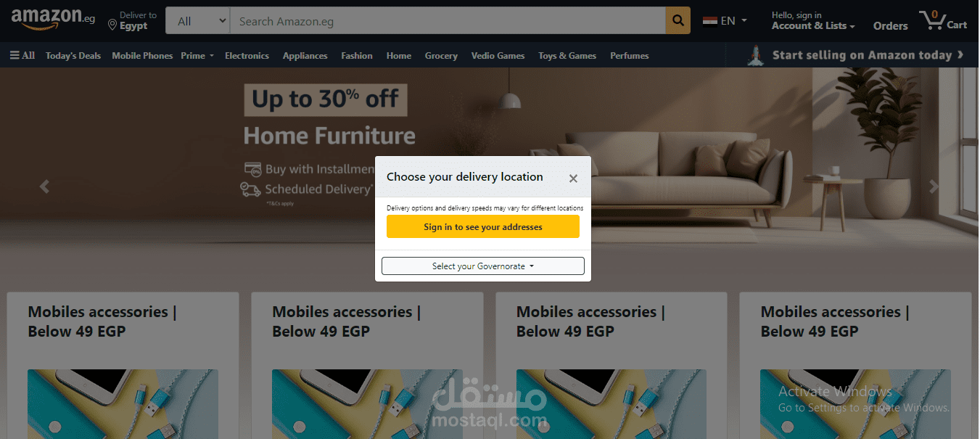Click Sign in to see your addresses
The image size is (980, 439).
tap(483, 226)
